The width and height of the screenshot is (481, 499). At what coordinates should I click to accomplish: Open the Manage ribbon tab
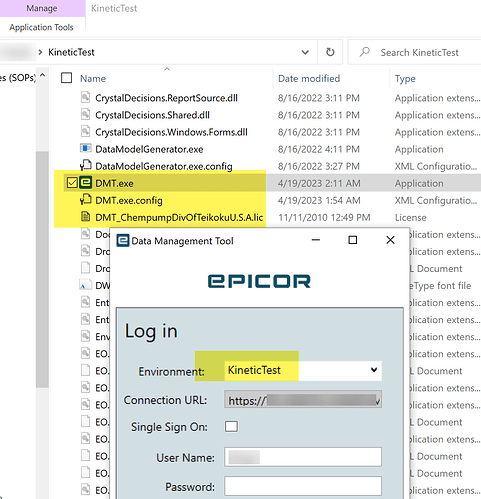tap(42, 8)
